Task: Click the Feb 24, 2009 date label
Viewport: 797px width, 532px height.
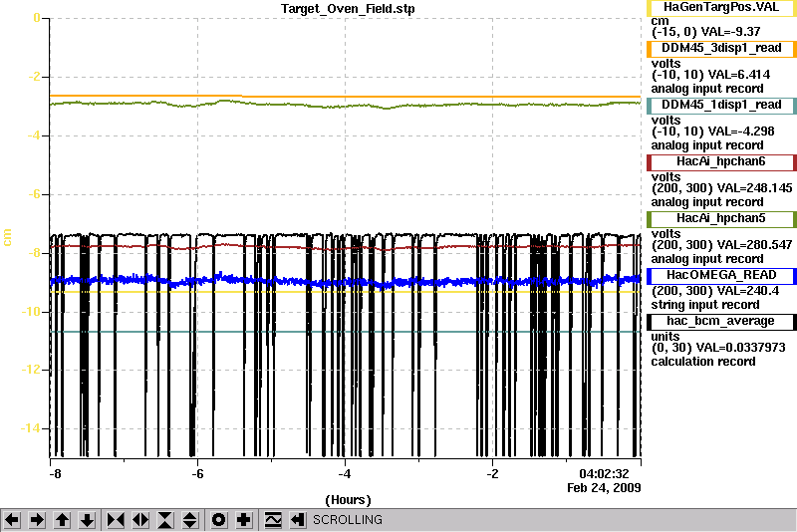Action: click(604, 488)
